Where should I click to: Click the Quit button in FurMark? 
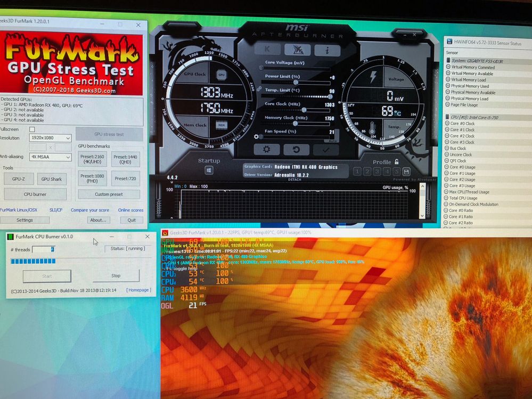click(132, 220)
